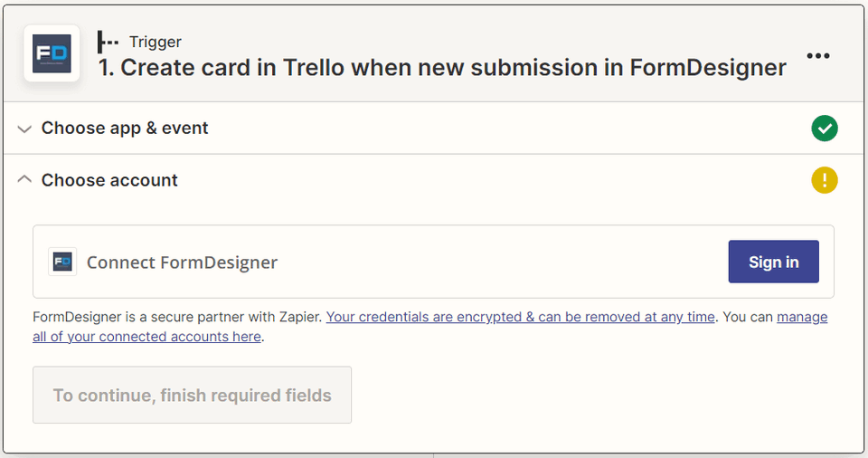Click the Trigger label text
This screenshot has height=458, width=868.
156,42
